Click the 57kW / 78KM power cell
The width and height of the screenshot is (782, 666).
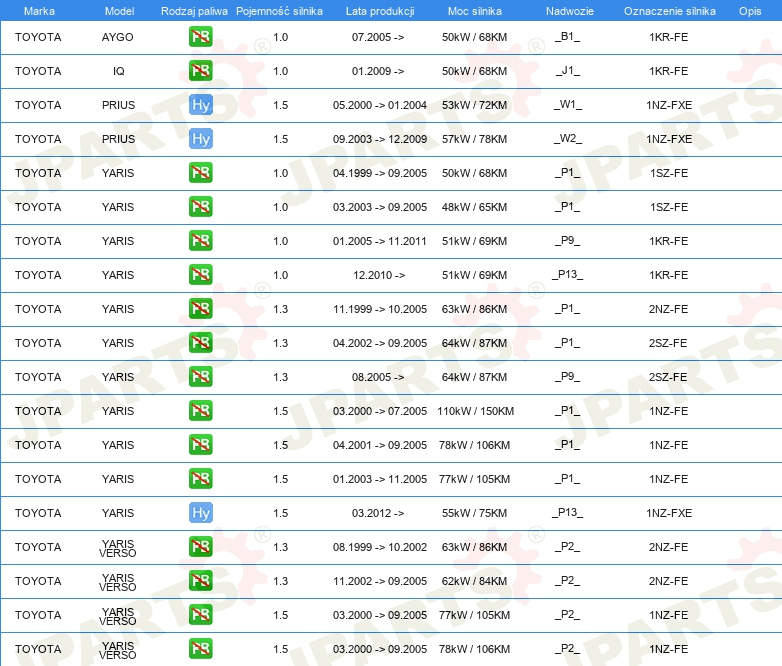474,139
